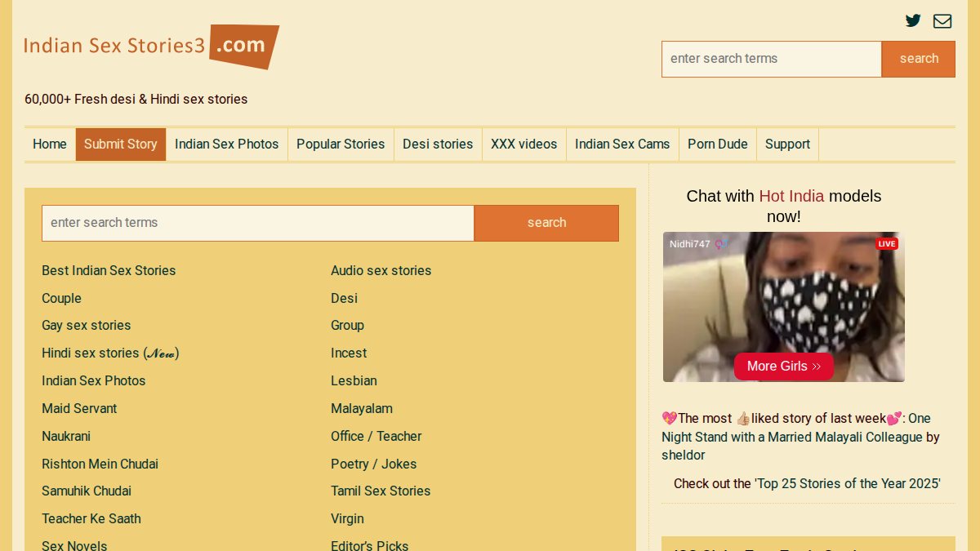Open Best Indian Sex Stories category

[109, 271]
